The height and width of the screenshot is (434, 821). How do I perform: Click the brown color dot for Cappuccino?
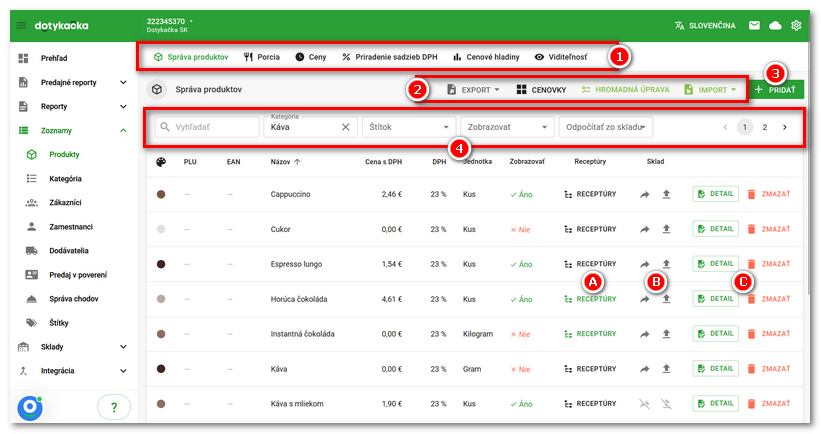coord(161,194)
